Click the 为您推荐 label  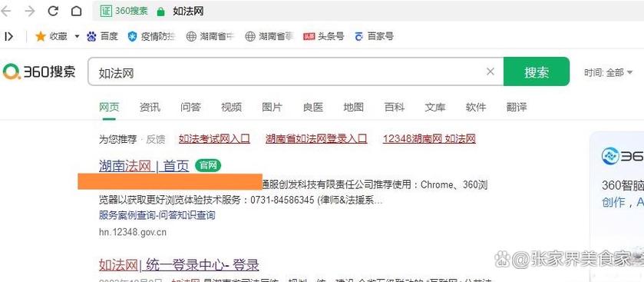pyautogui.click(x=118, y=139)
